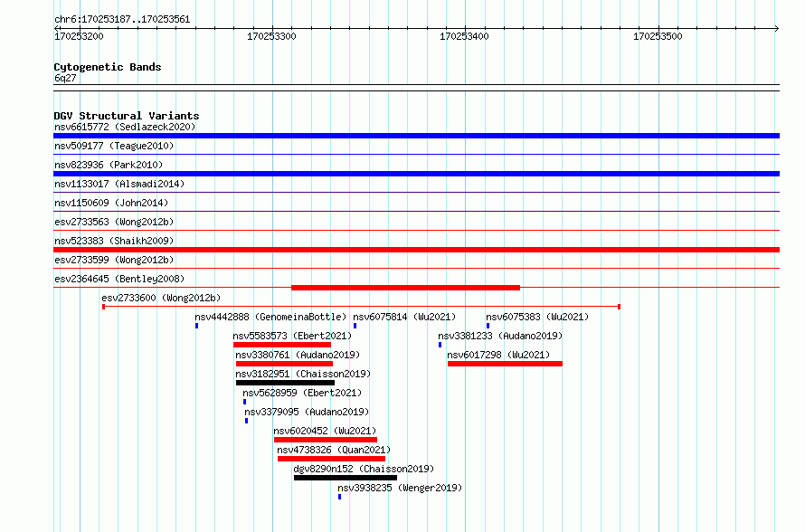The width and height of the screenshot is (805, 532).
Task: Open nsv1150609 (John2014) label
Action: point(111,203)
